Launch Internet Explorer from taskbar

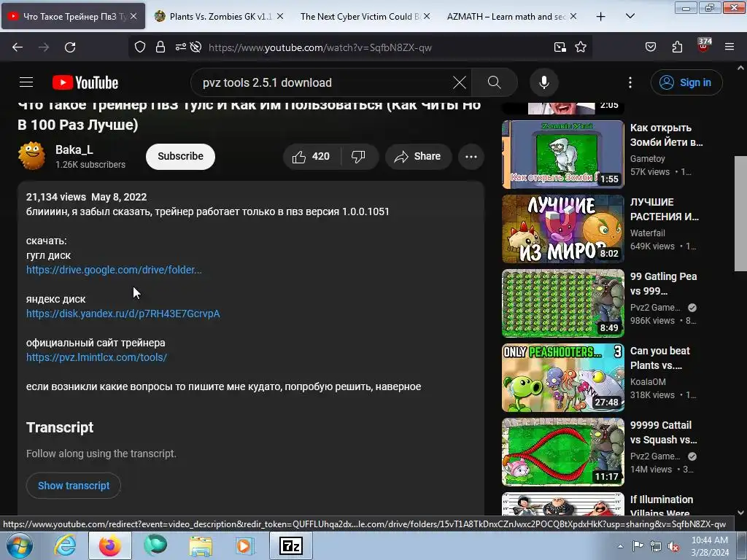tap(65, 545)
